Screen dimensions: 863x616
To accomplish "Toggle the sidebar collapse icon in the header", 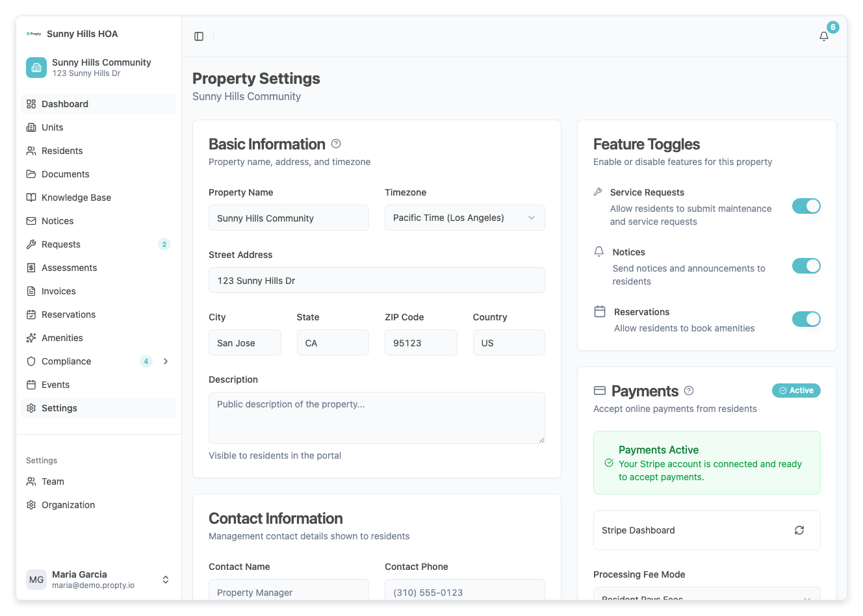I will (198, 36).
